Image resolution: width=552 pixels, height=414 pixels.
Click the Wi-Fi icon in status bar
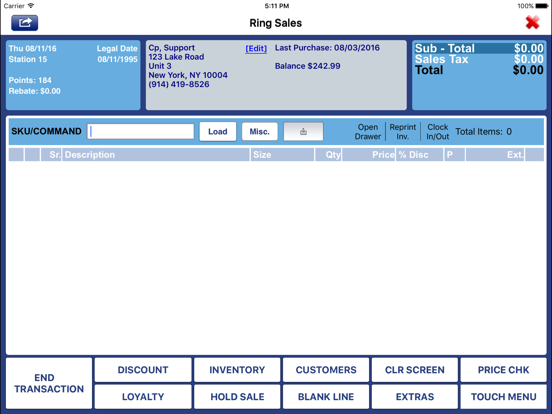point(31,6)
